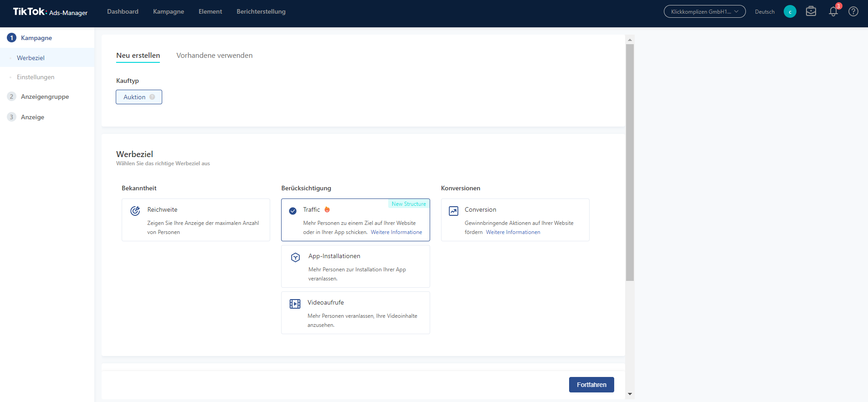Open the Element menu
The image size is (868, 402).
pos(211,11)
